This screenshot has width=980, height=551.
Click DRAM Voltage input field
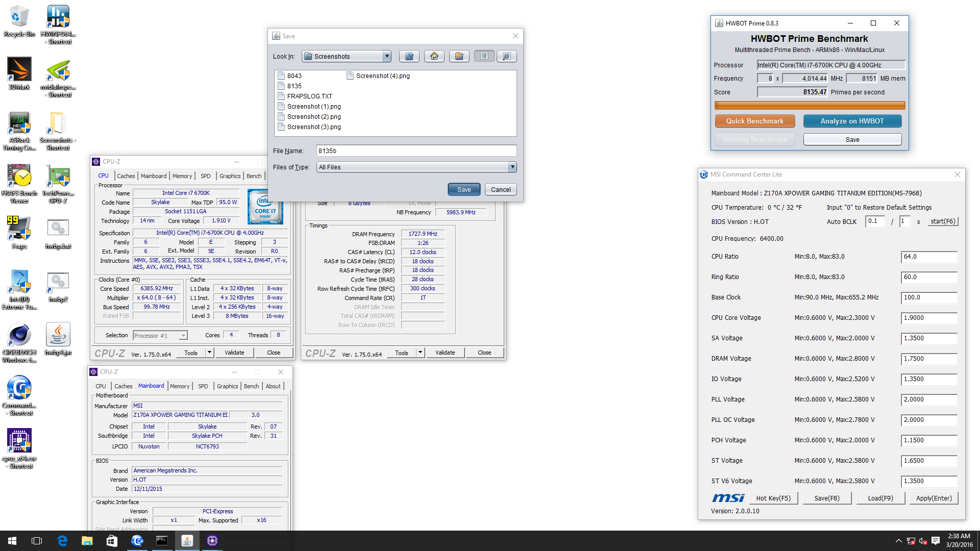[x=929, y=359]
